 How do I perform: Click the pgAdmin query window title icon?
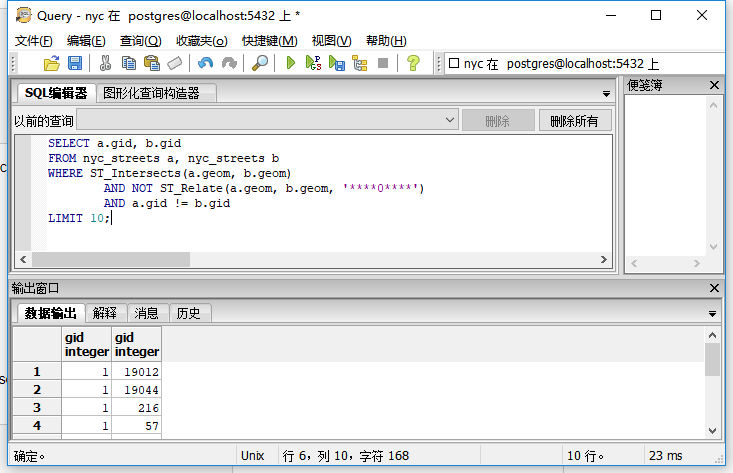[x=23, y=15]
